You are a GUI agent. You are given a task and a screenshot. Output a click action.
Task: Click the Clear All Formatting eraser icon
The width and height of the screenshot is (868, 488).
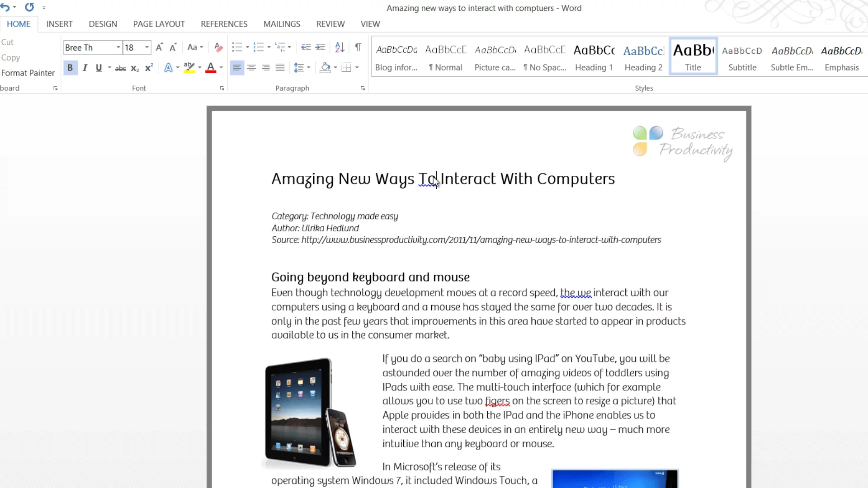pyautogui.click(x=218, y=47)
